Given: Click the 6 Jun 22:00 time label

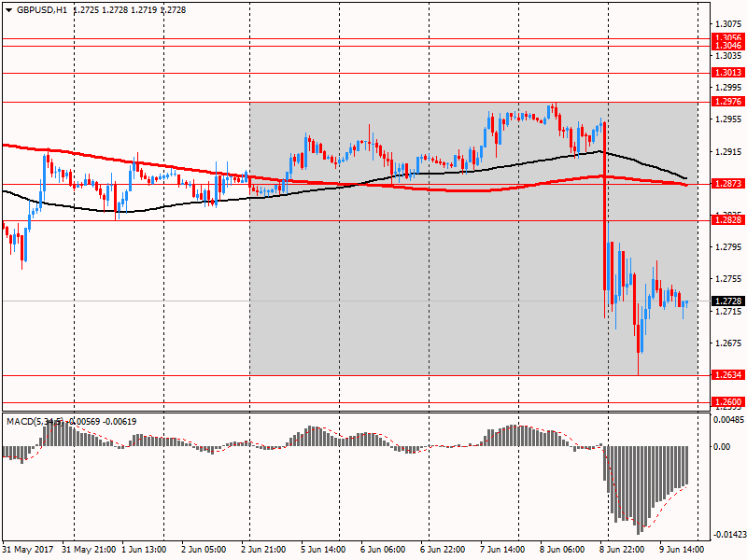Looking at the screenshot, I should [443, 550].
